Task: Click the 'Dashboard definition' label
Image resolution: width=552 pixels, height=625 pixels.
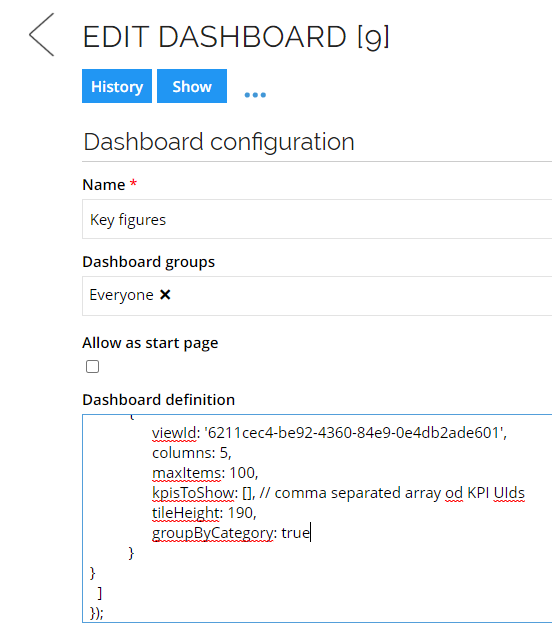Action: [159, 399]
